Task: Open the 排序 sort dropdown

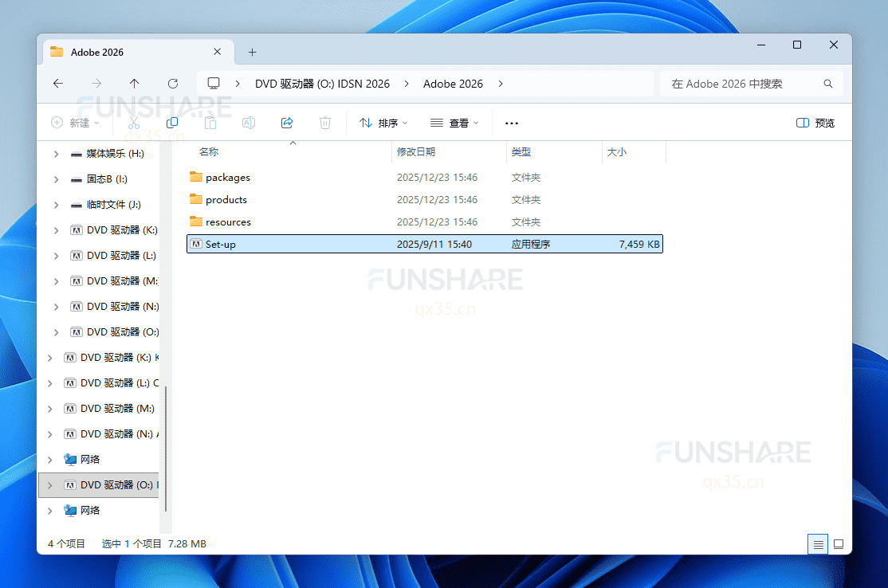Action: point(383,123)
